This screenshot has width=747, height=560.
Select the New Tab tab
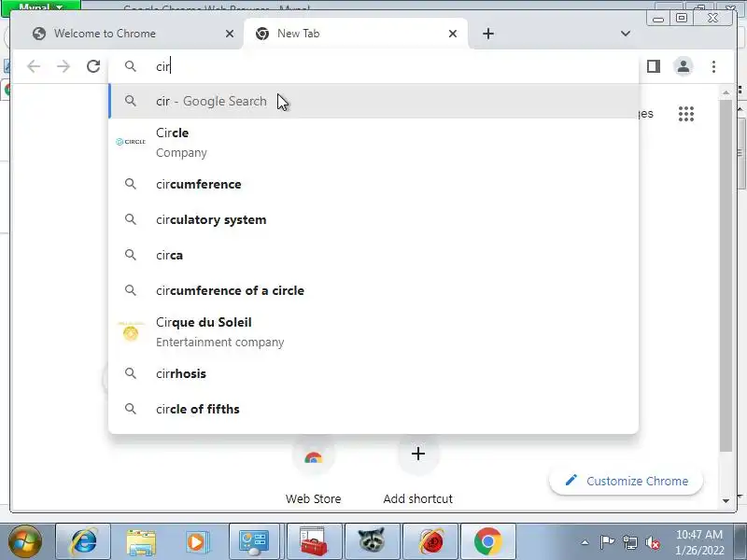[x=356, y=34]
